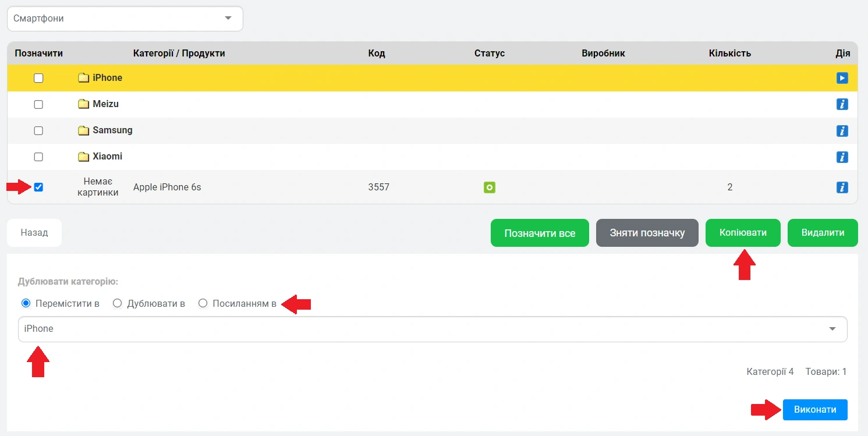Viewport: 868px width, 436px height.
Task: Choose the "Посиланням в" radio option
Action: pos(203,303)
